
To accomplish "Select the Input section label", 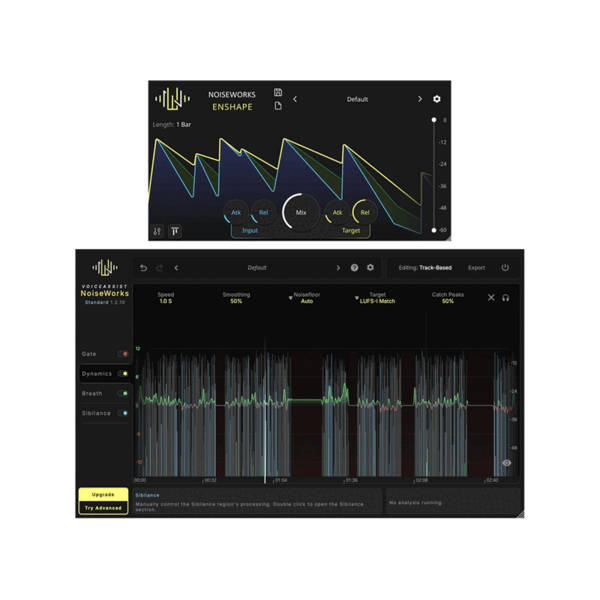I will 250,231.
